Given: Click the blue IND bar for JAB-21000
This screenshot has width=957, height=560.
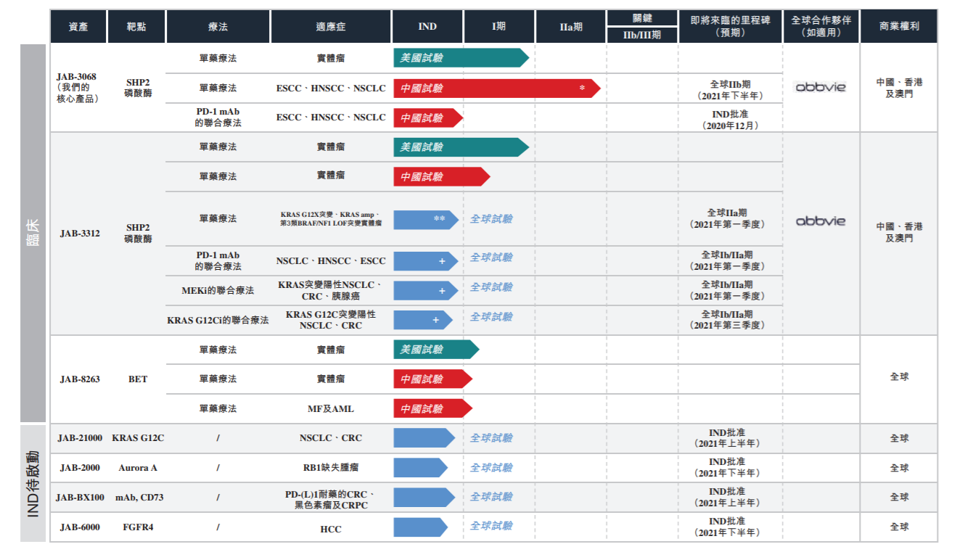Looking at the screenshot, I should pyautogui.click(x=424, y=438).
